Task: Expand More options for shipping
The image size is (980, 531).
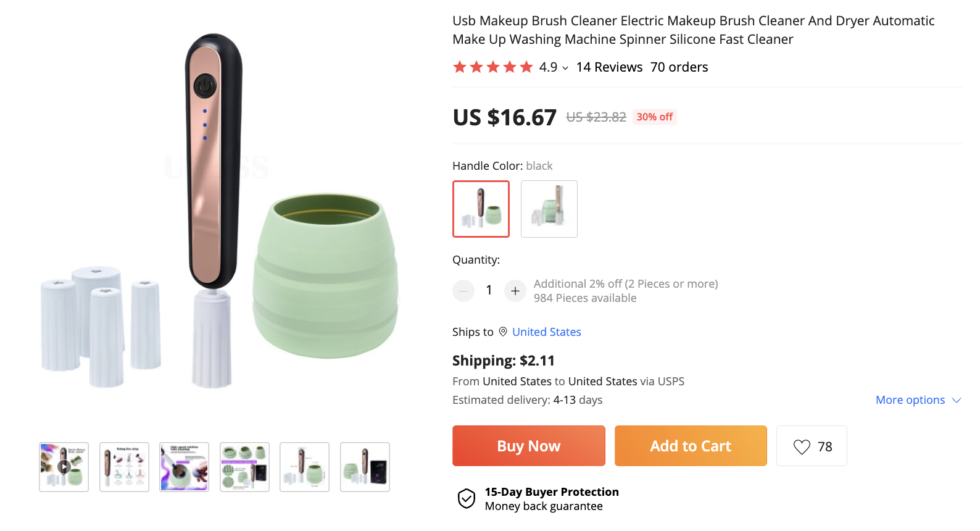Action: (x=918, y=400)
